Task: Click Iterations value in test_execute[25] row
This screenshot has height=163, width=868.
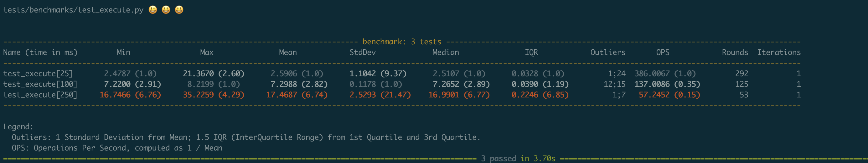Action: pyautogui.click(x=798, y=74)
